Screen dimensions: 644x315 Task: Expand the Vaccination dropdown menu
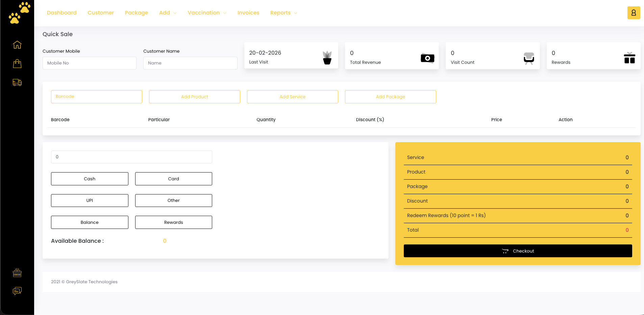pos(207,13)
